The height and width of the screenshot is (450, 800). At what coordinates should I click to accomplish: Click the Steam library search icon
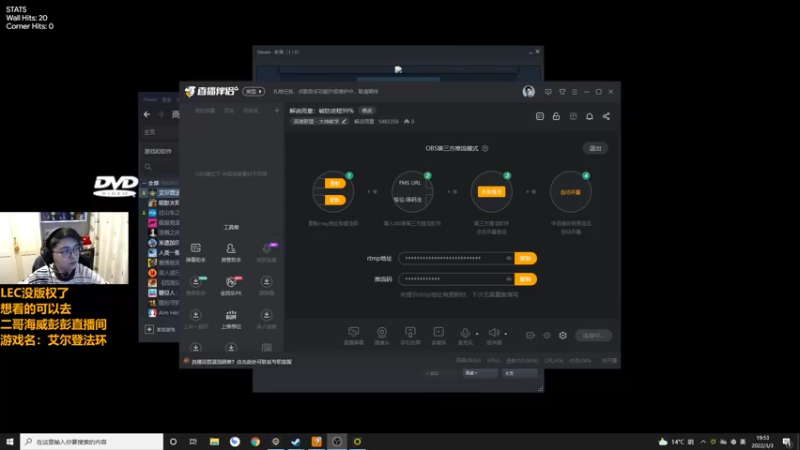pos(148,167)
